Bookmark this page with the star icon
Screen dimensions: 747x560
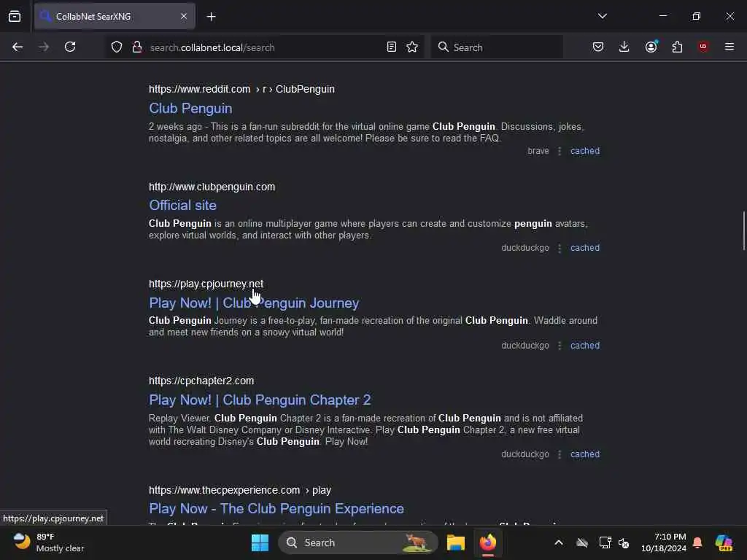(x=412, y=47)
